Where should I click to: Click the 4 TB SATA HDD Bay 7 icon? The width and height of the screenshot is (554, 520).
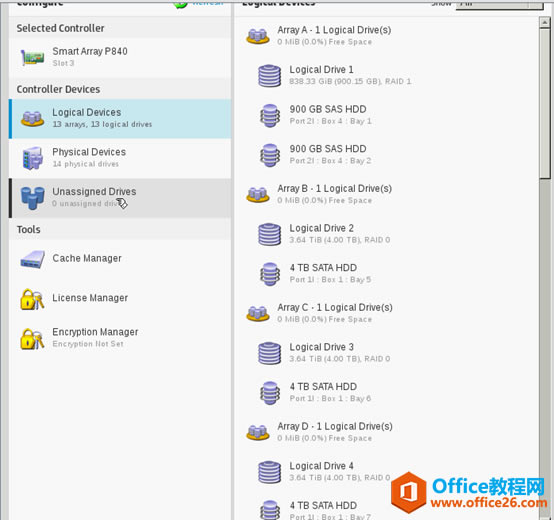(x=270, y=510)
